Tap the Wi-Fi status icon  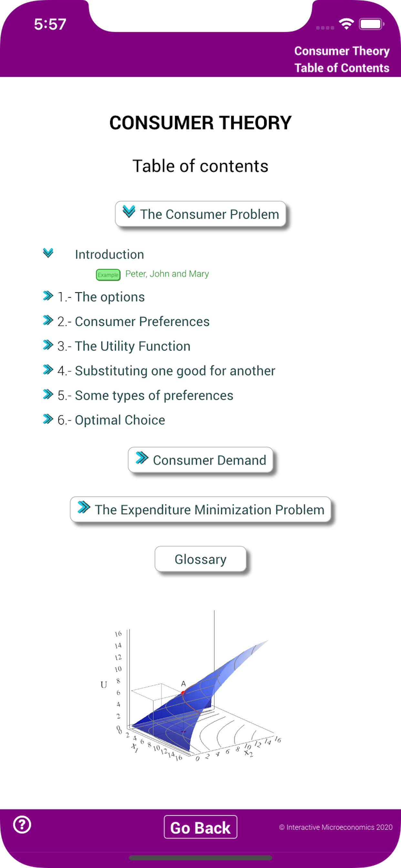click(x=346, y=24)
